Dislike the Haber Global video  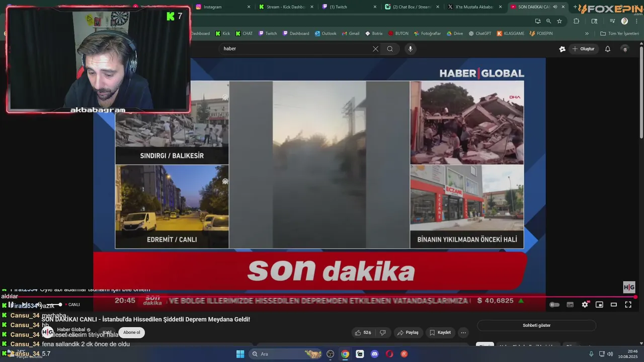(383, 332)
